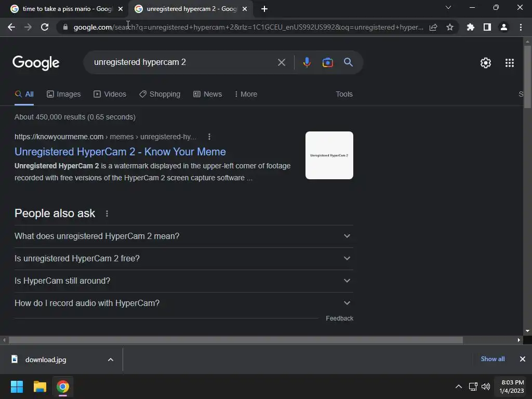Open File Explorer from the taskbar

[x=39, y=387]
